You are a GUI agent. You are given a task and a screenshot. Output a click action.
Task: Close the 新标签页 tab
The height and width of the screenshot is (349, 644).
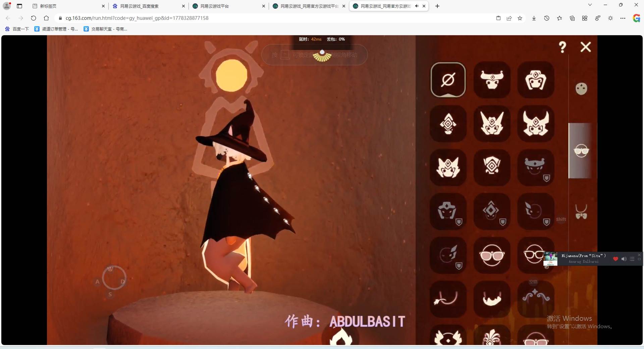(x=103, y=6)
